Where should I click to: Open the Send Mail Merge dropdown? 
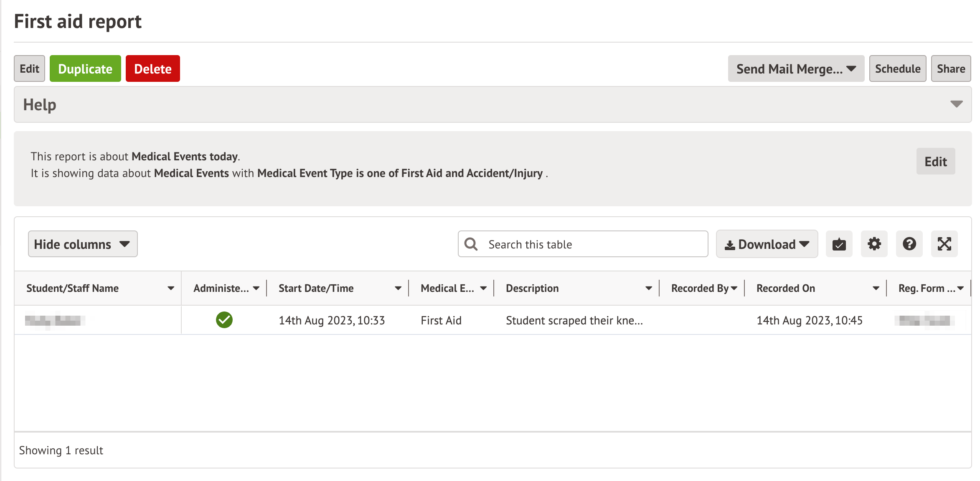(x=796, y=68)
